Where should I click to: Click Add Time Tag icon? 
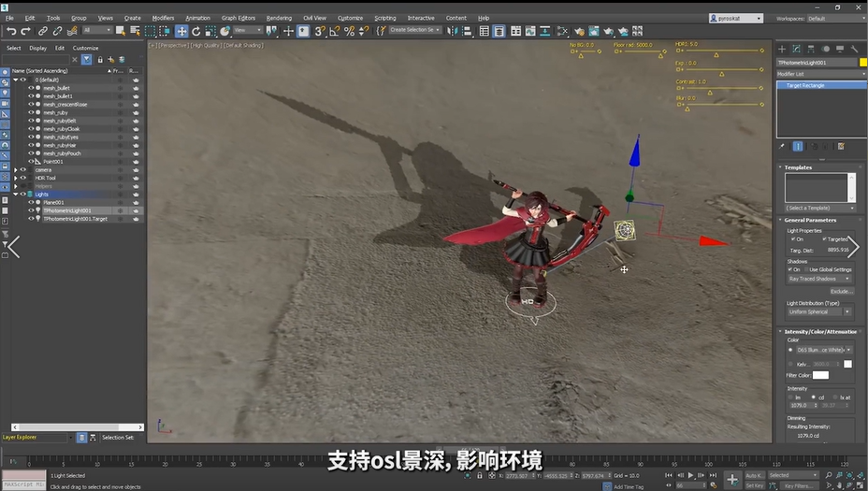[x=607, y=486]
